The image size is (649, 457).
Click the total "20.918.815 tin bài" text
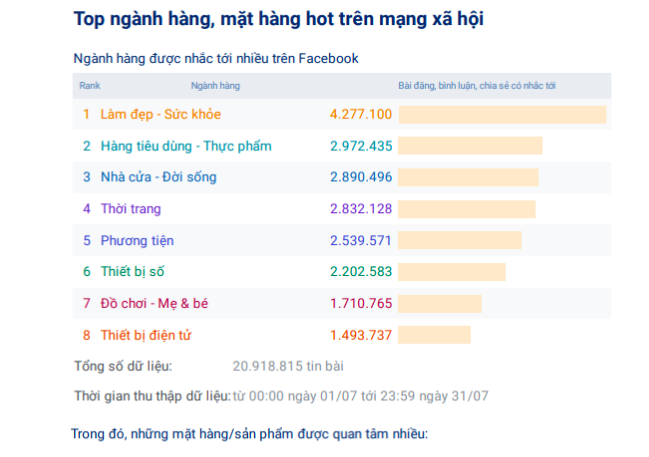287,366
